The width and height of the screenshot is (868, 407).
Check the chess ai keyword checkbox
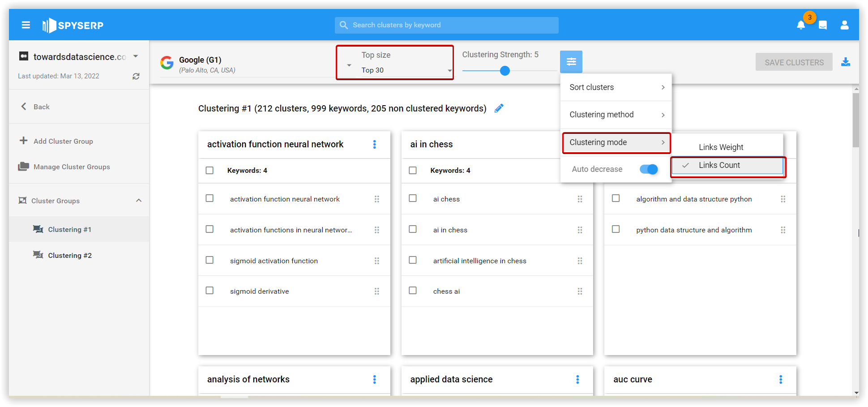tap(413, 291)
